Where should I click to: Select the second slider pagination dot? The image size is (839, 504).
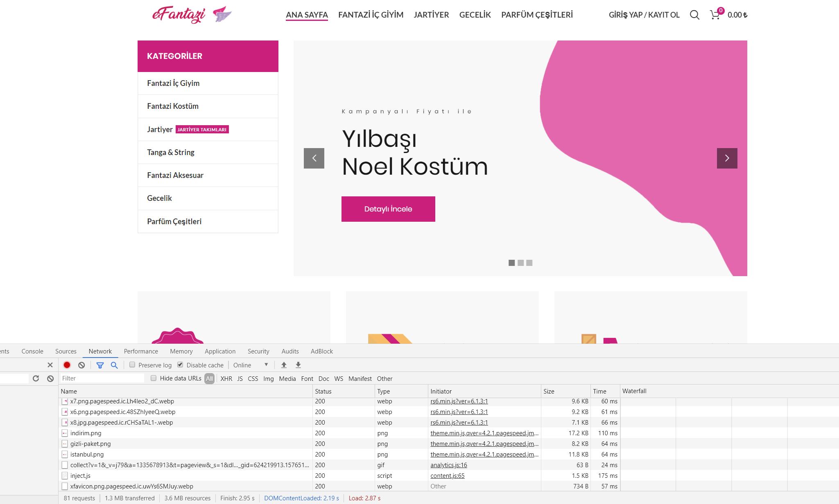(520, 263)
